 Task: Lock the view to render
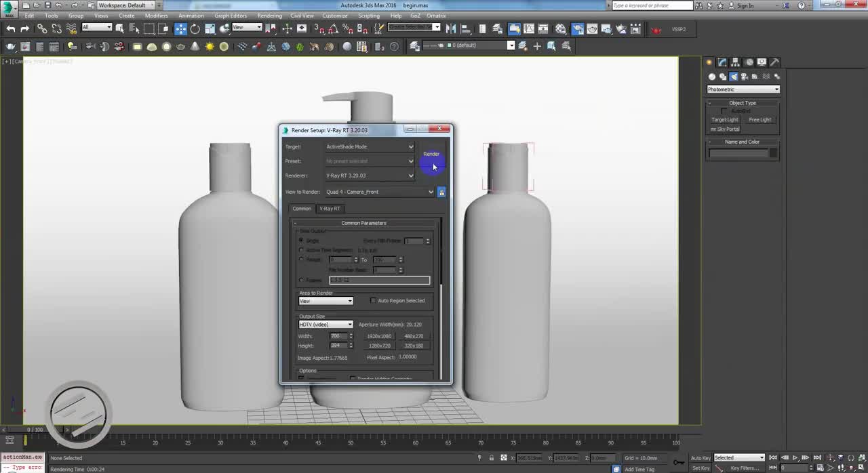[x=441, y=192]
